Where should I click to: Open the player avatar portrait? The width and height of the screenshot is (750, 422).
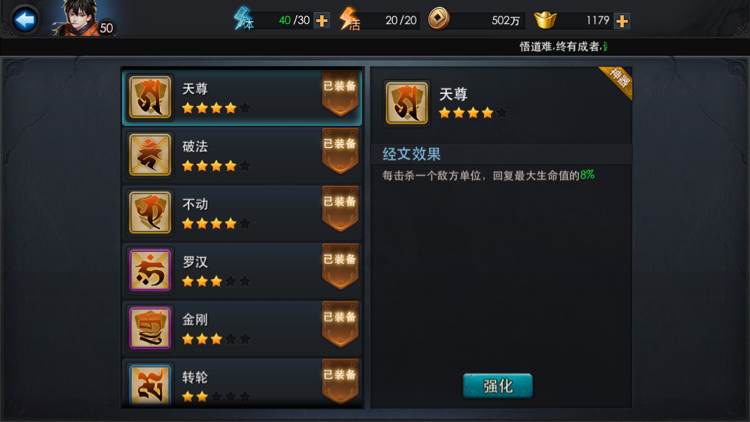pos(79,18)
